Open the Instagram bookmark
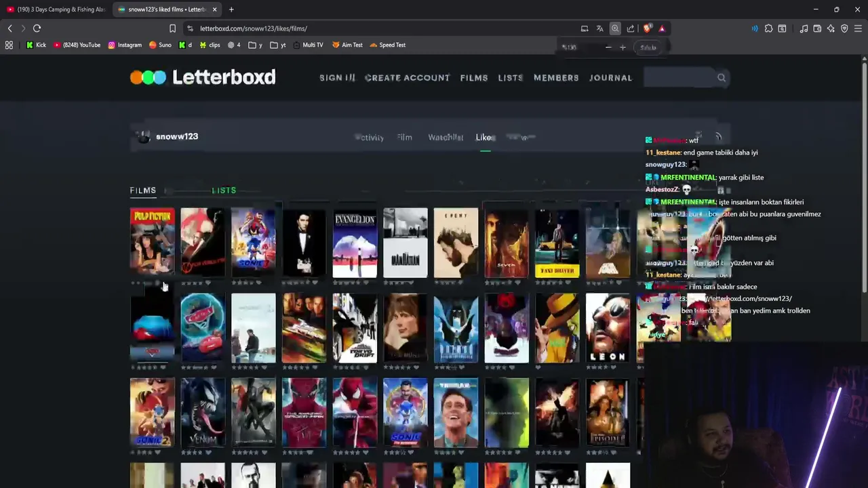 click(125, 45)
